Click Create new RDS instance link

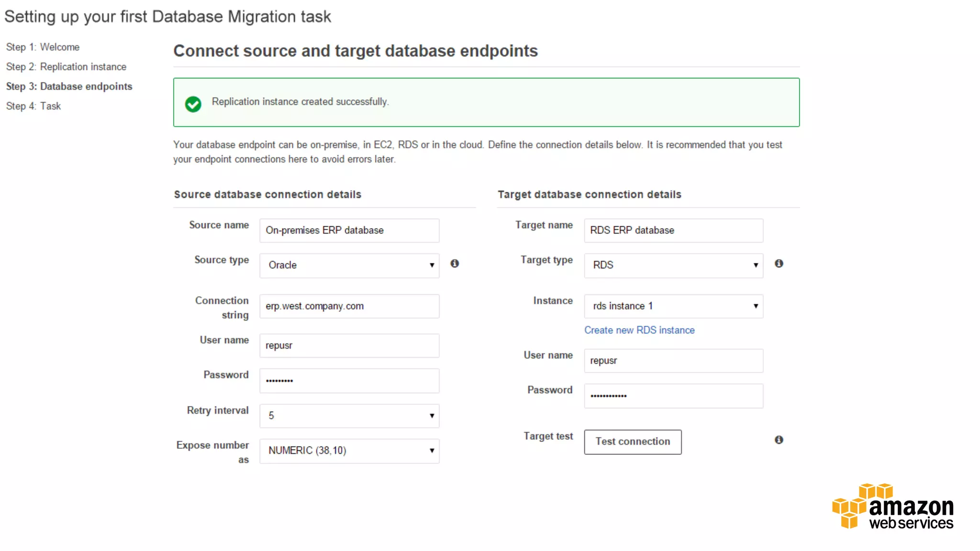pos(639,330)
